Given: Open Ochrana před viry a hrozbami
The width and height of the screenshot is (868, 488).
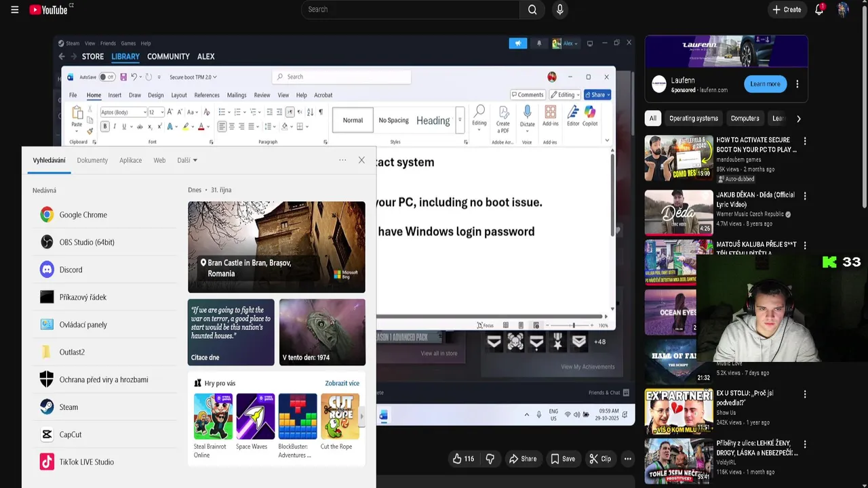Looking at the screenshot, I should pyautogui.click(x=104, y=380).
